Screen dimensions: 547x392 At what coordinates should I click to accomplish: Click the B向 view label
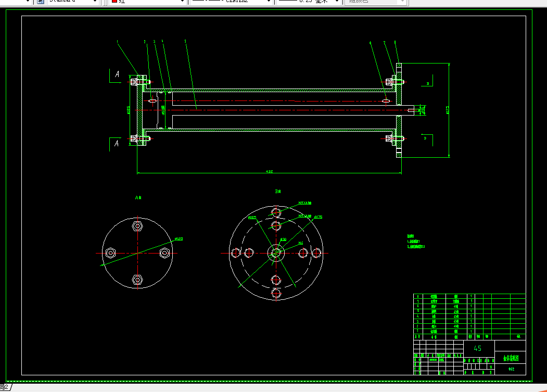pyautogui.click(x=278, y=191)
